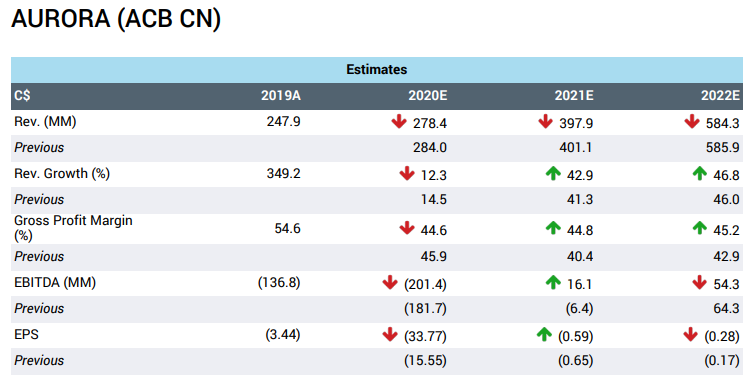Click red down arrow beside 2022E EPS (0.28)
This screenshot has height=381, width=747.
[690, 335]
